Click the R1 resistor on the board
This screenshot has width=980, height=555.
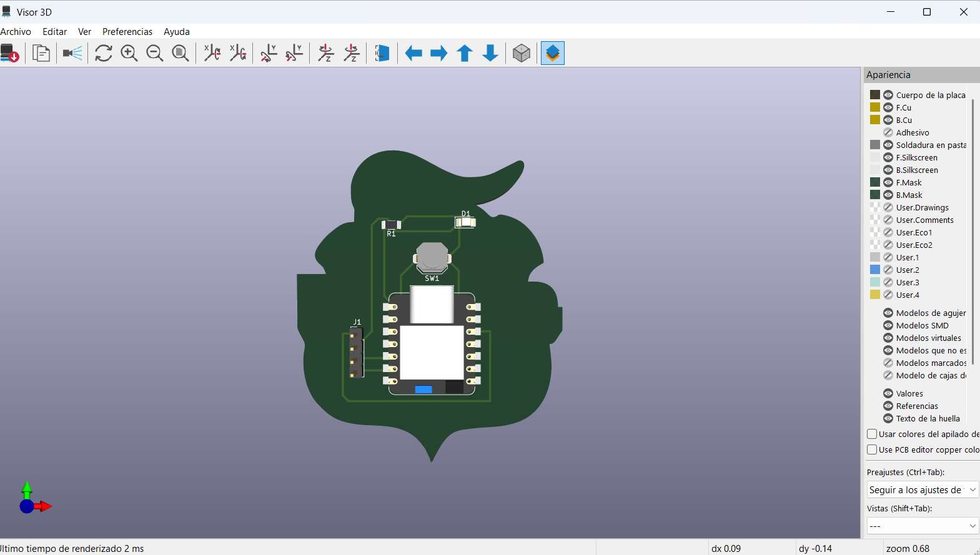pyautogui.click(x=391, y=224)
